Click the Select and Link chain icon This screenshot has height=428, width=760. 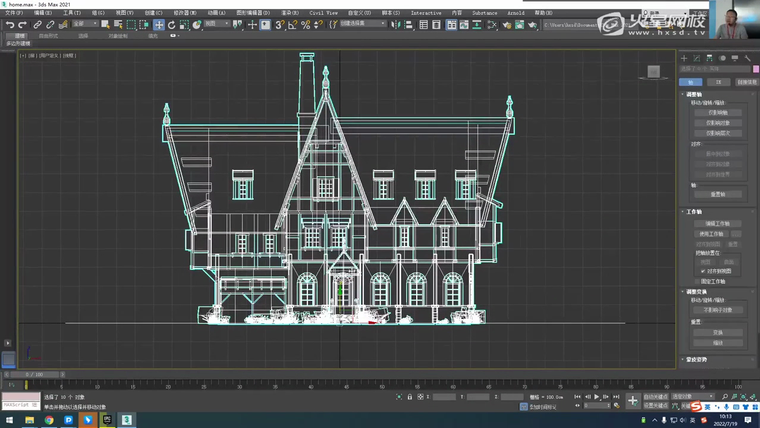[38, 24]
